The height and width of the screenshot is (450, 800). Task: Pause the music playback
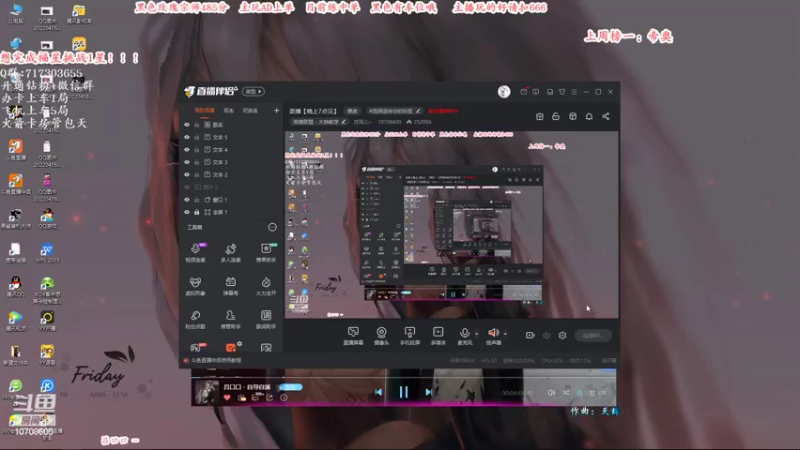404,392
